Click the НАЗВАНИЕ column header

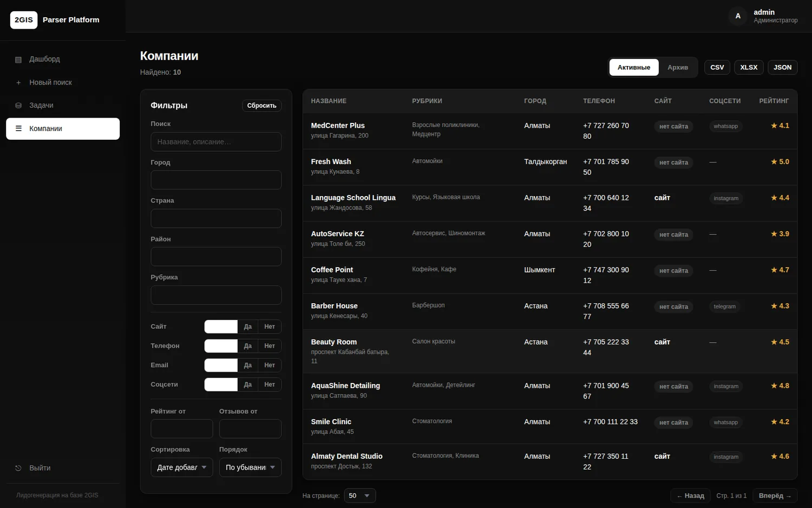[x=329, y=101]
